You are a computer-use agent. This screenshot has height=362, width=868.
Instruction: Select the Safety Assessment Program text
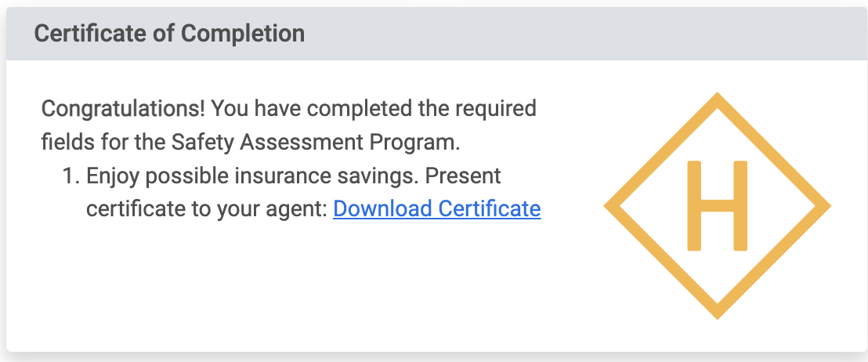[x=316, y=143]
